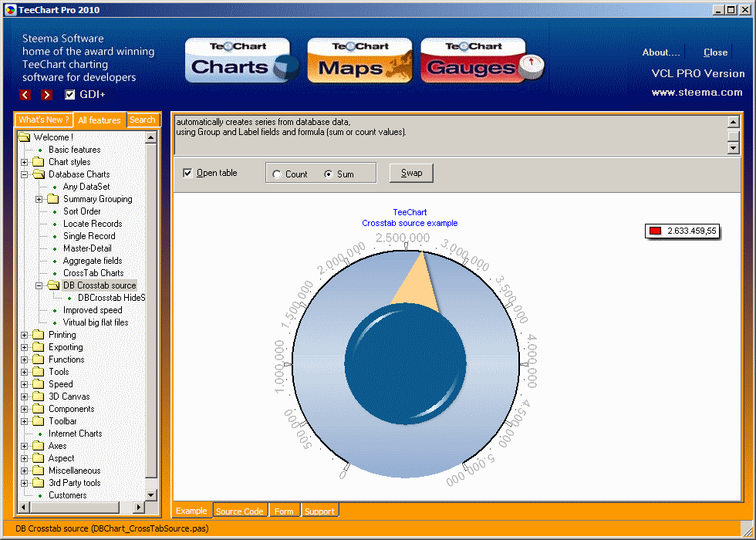
Task: Expand the Summary Grouping tree node
Action: click(39, 200)
